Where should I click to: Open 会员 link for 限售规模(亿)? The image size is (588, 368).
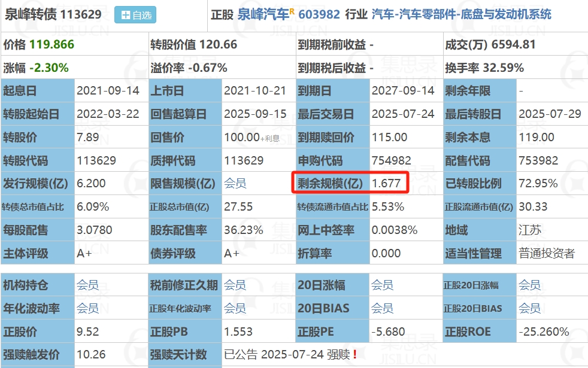point(235,183)
